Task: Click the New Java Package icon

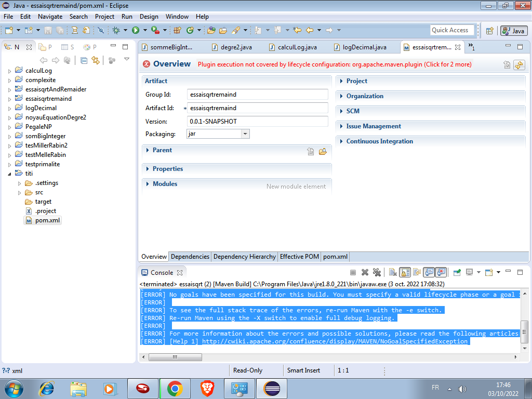Action: pos(177,30)
